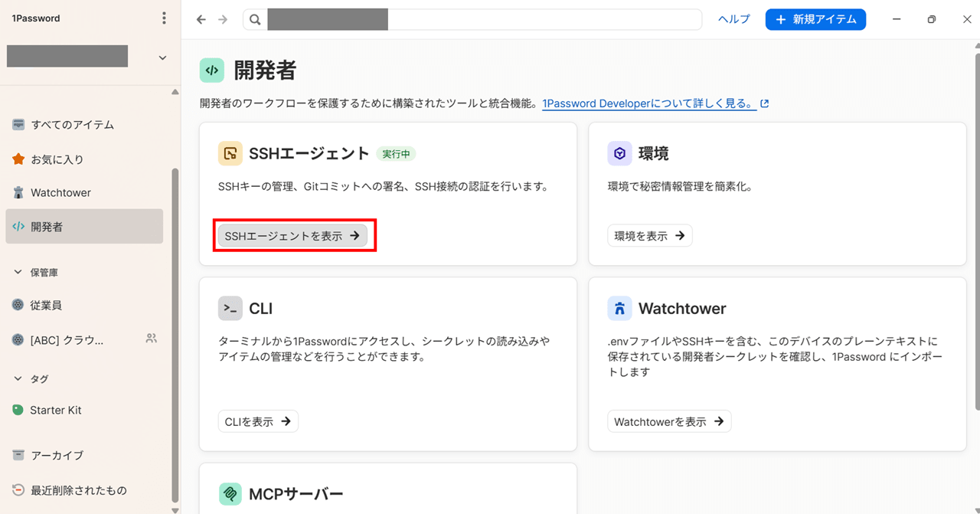Focus the search input field
Screen dimensions: 980x514
tap(472, 19)
